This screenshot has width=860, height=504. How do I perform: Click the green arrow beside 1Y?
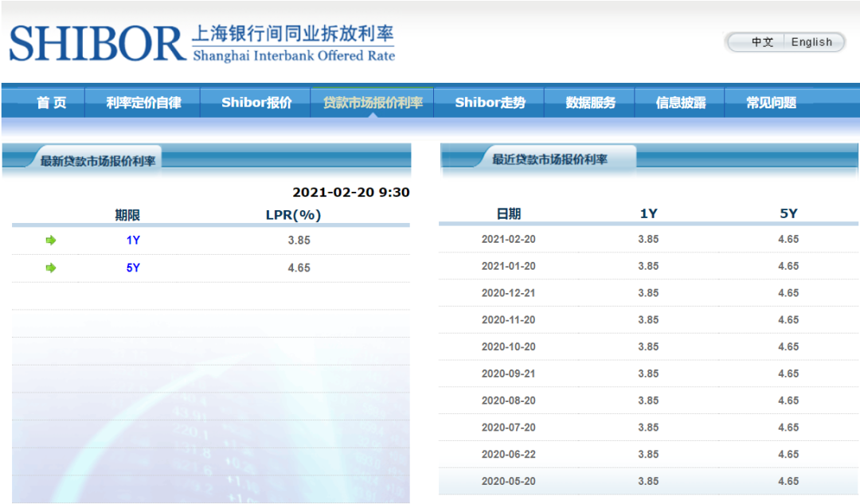pos(51,240)
